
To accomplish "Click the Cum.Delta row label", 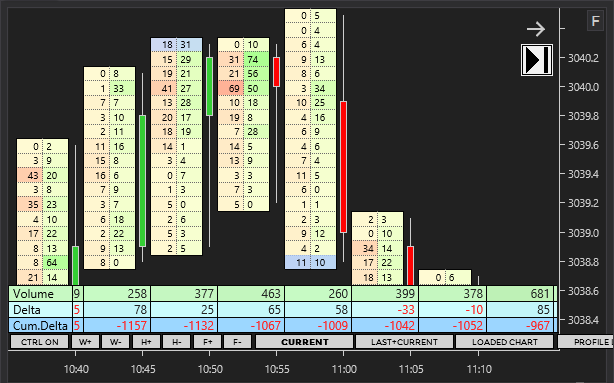I will coord(40,325).
